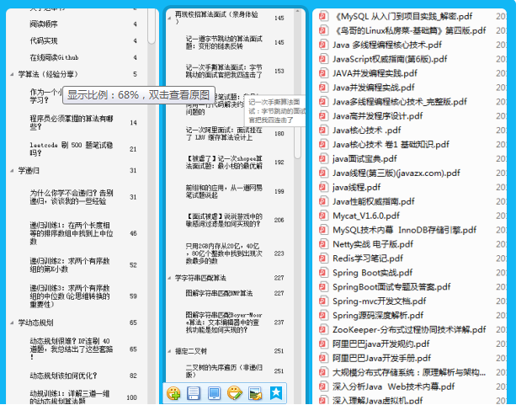Click the blue star favorite icon
The image size is (532, 405).
coord(276,393)
